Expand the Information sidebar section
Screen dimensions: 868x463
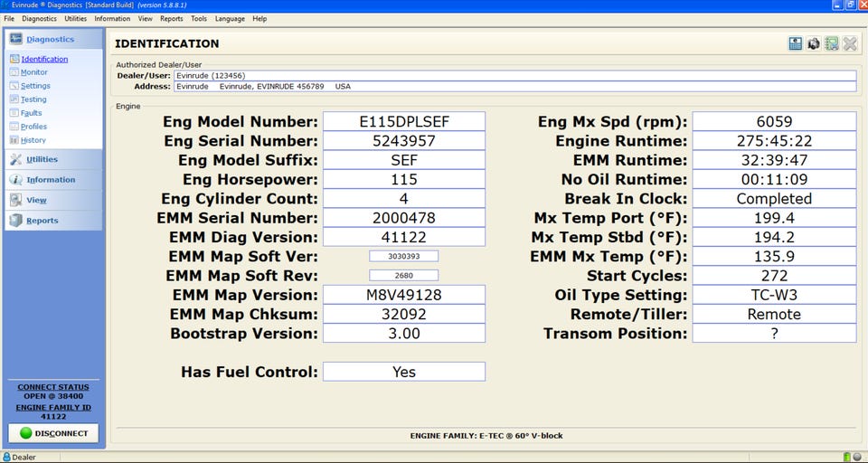[x=52, y=180]
